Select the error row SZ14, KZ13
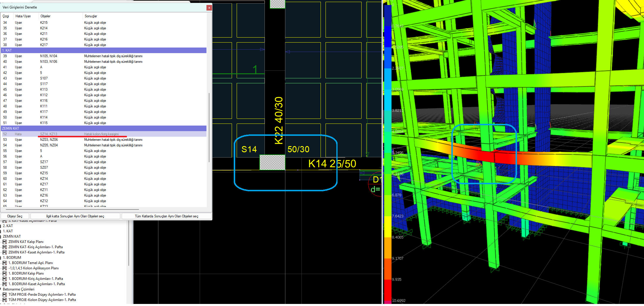644x306 pixels. [104, 134]
